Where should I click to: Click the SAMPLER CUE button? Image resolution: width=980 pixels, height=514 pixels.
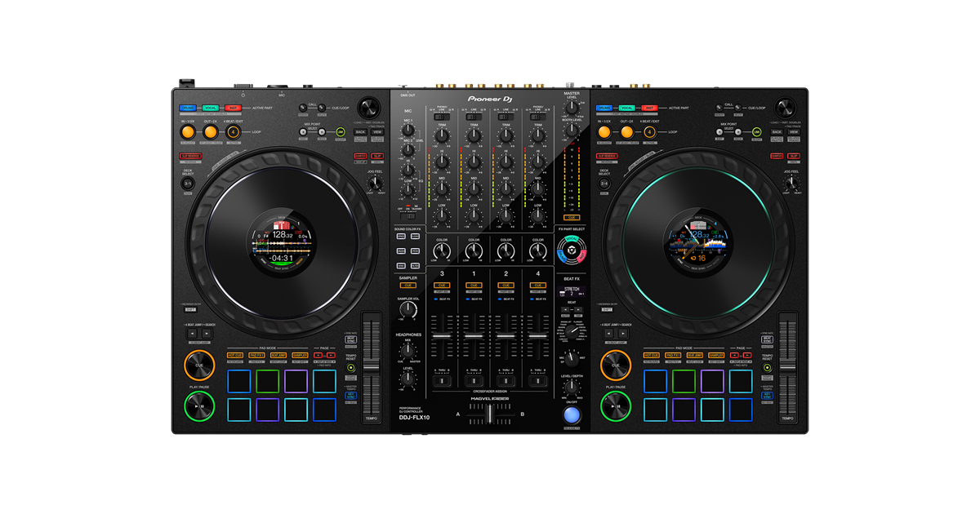(x=409, y=286)
